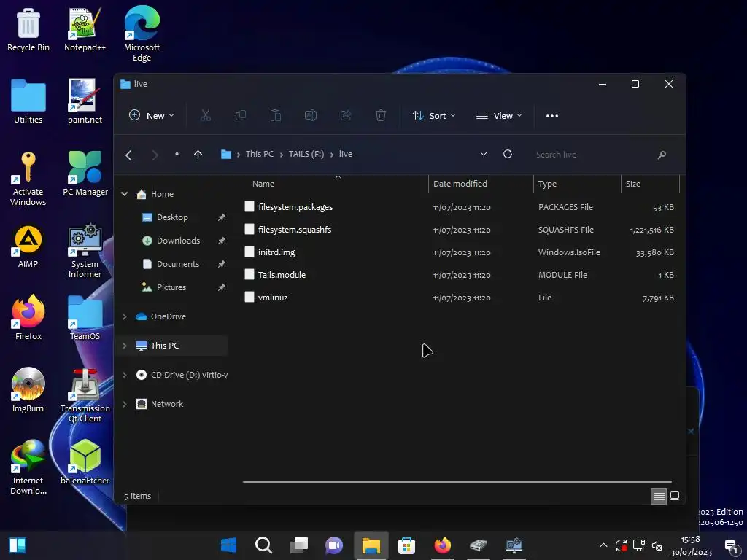747x560 pixels.
Task: Click the Cut scissors icon in toolbar
Action: tap(205, 115)
